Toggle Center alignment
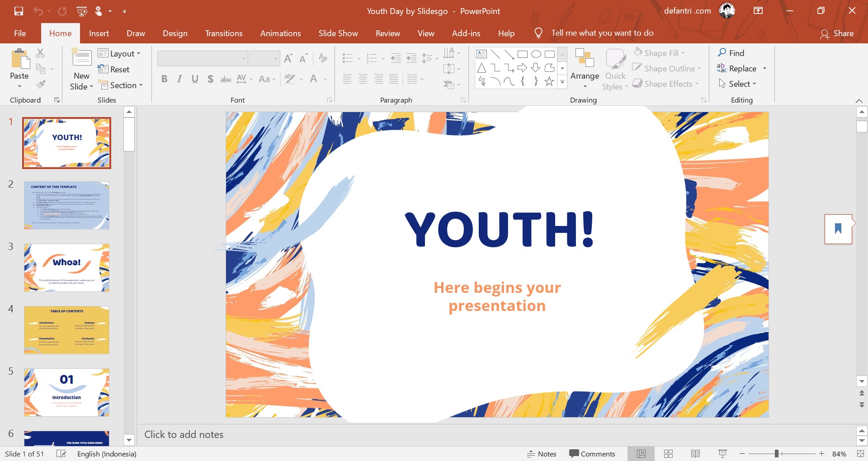868x461 pixels. [363, 79]
